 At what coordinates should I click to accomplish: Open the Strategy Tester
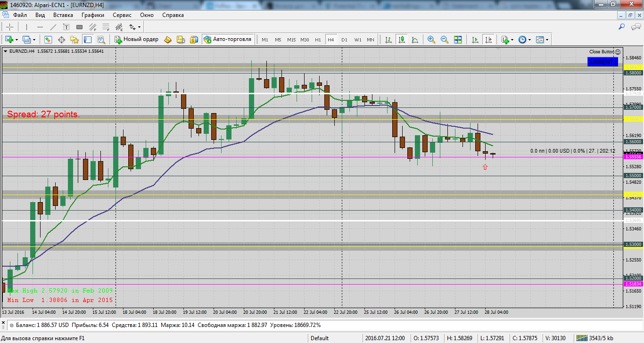pyautogui.click(x=100, y=40)
